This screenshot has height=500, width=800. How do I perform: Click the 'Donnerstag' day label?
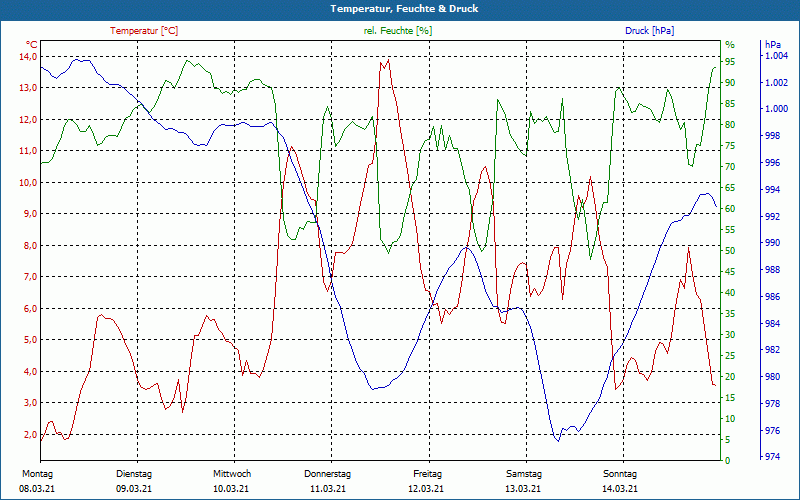point(328,474)
